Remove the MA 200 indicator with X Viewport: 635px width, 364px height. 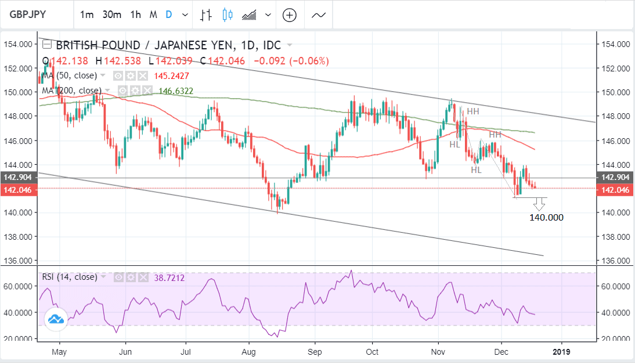pyautogui.click(x=147, y=91)
